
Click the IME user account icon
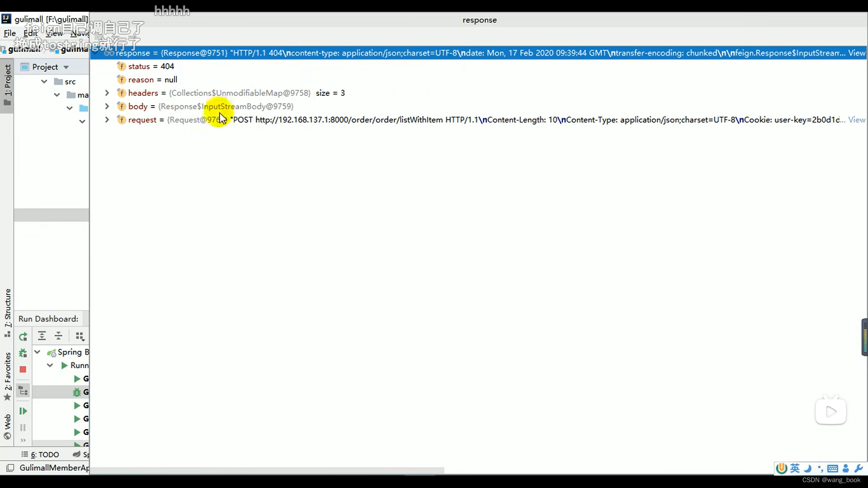pos(846,469)
